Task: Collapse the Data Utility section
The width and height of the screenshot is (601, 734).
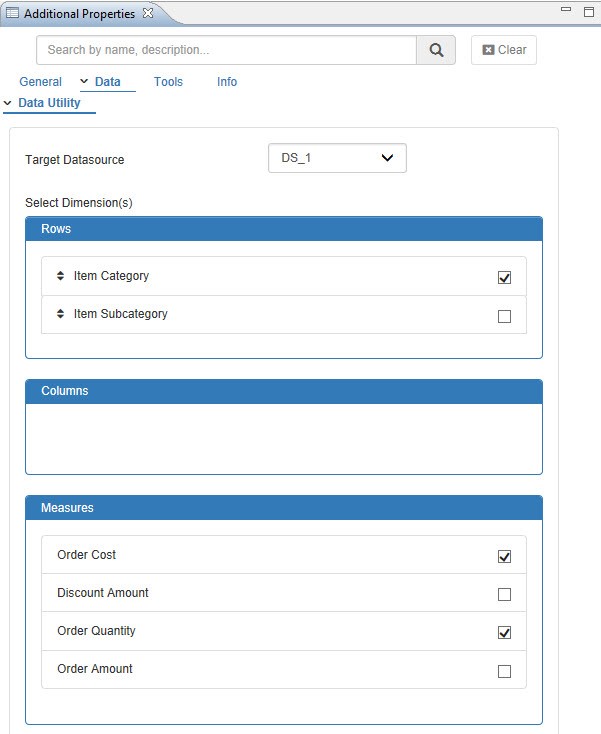Action: click(9, 103)
